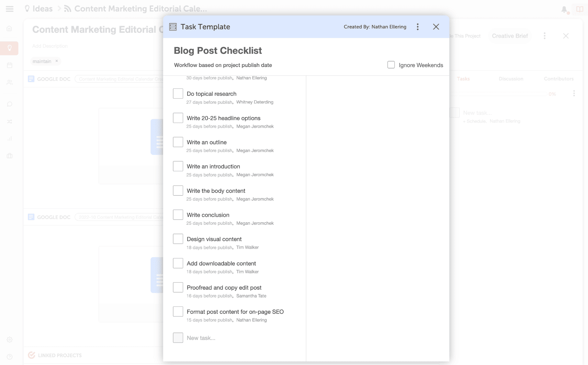Switch to the Contributors tab
Screen dimensions: 588x365
pos(558,78)
